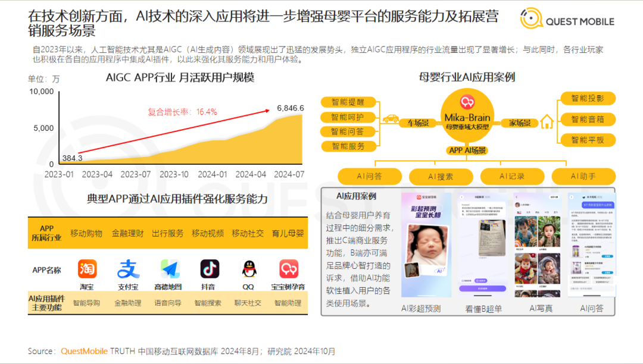Open the 看懂B超单 screenshot thumbnail
This screenshot has height=364, width=643.
[483, 245]
